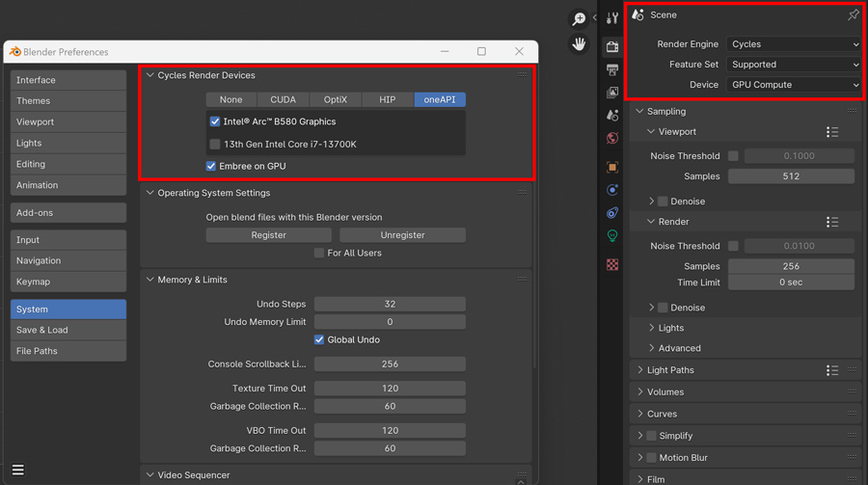
Task: Click the pan view hand icon
Action: pos(579,43)
